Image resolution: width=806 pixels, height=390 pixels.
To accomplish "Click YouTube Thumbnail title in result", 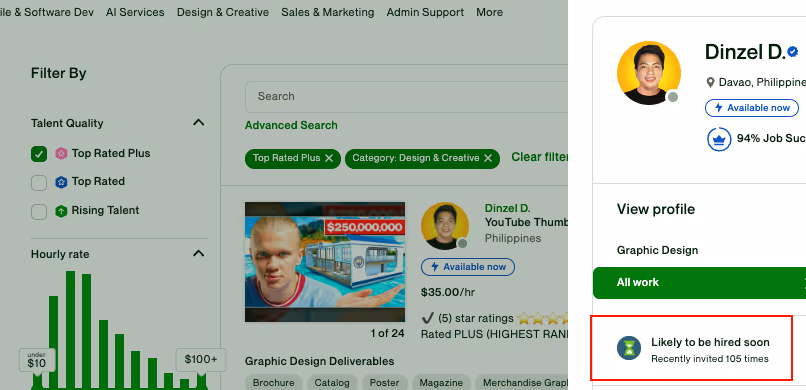I will coord(526,222).
